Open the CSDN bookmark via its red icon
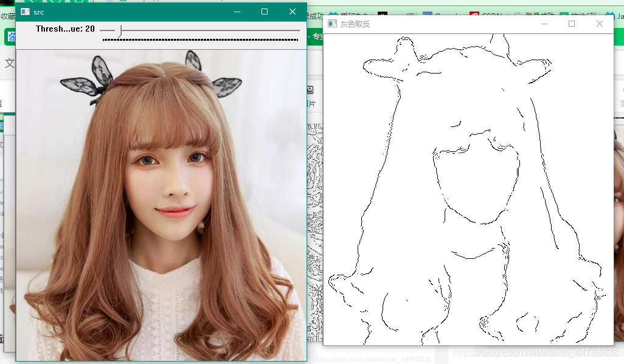Viewport: 624px width, 364px height. (x=474, y=12)
